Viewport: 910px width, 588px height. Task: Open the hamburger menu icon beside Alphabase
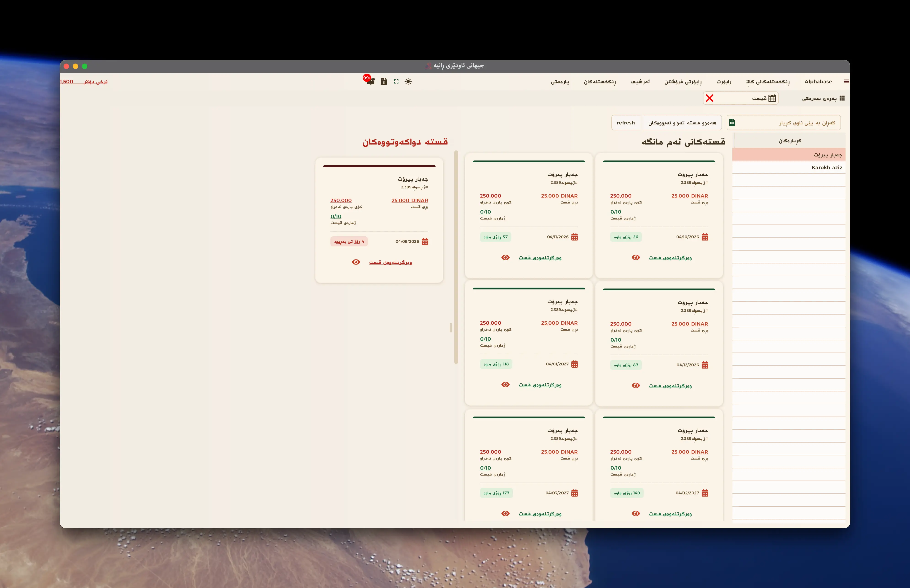click(846, 81)
